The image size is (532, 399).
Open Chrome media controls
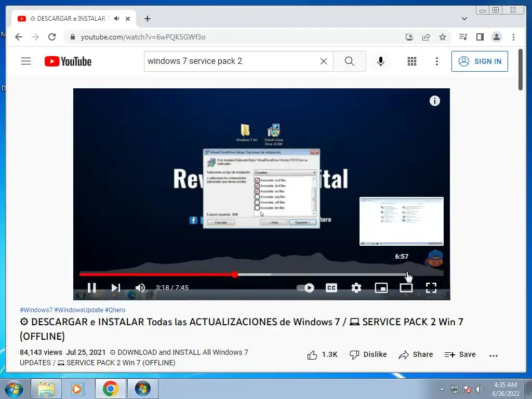tap(463, 37)
